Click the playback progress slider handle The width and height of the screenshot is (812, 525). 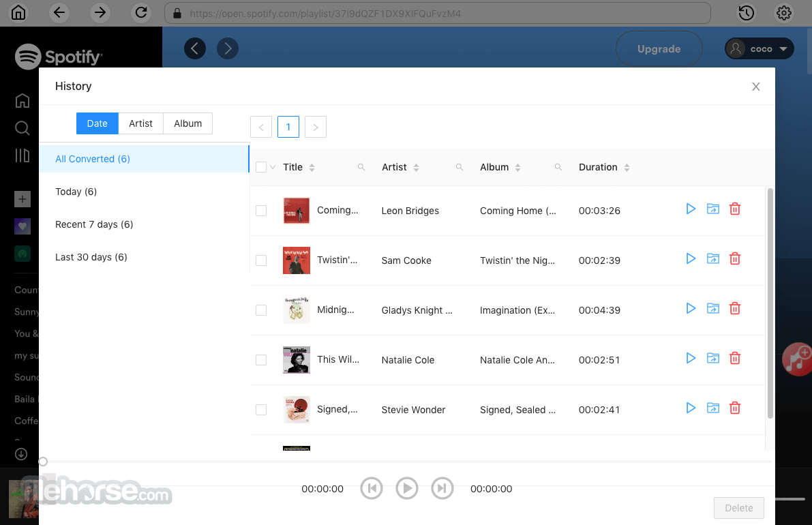pos(43,462)
